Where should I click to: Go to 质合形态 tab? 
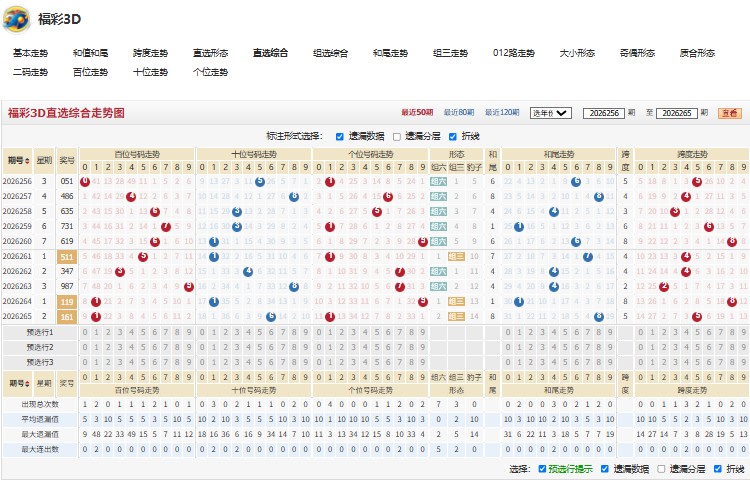coord(697,53)
